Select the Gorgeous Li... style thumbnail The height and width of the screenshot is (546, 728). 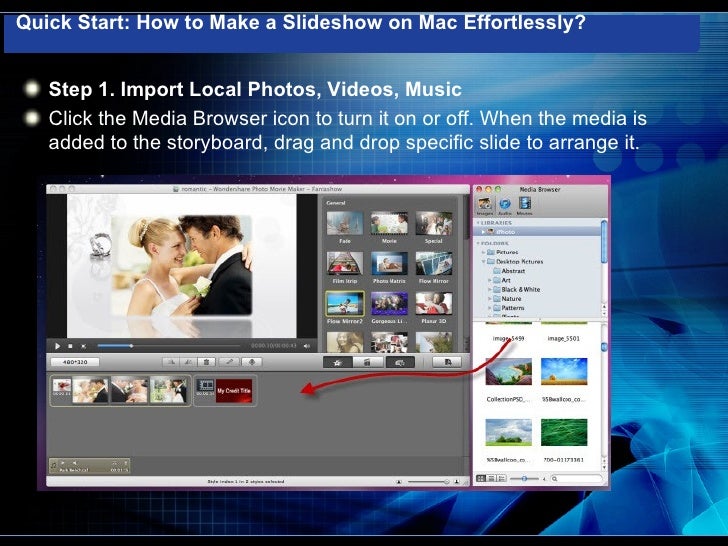pos(389,303)
